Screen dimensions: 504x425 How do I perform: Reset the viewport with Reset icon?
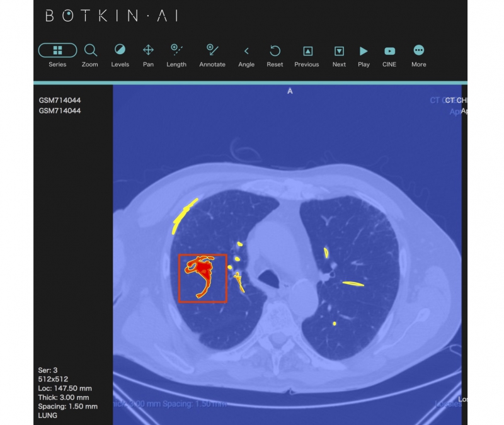coord(275,50)
